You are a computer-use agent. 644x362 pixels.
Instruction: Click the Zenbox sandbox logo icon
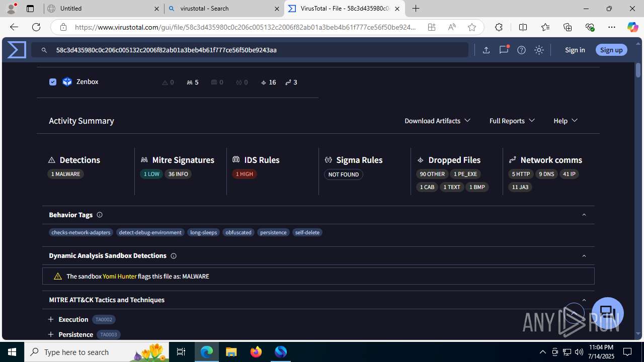[67, 81]
